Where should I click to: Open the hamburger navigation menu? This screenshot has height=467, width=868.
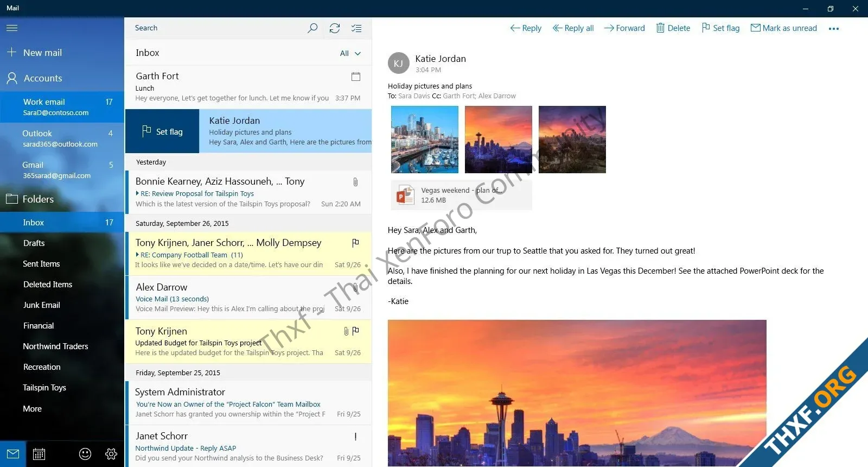coord(12,28)
